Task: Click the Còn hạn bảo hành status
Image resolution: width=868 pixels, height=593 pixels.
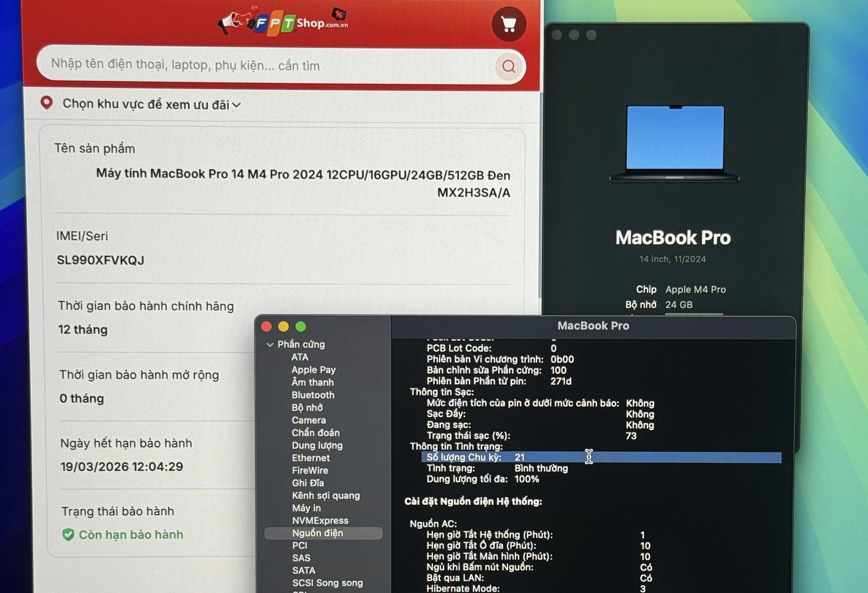Action: (131, 535)
